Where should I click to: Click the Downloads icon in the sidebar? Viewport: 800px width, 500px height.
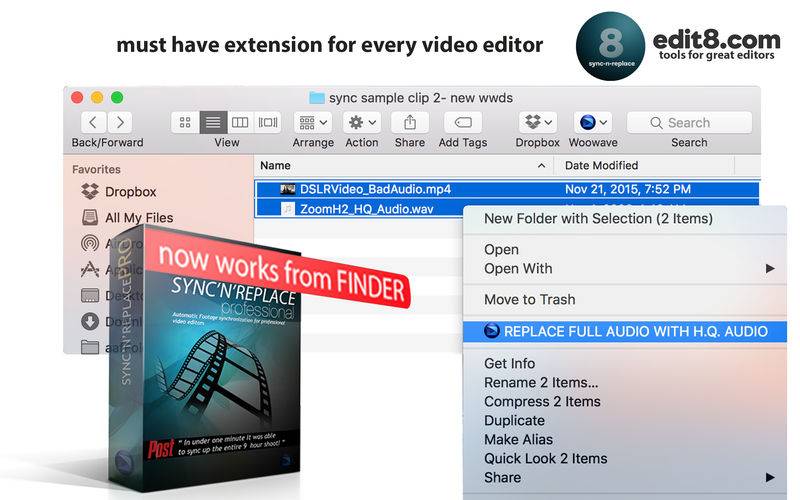click(x=90, y=321)
